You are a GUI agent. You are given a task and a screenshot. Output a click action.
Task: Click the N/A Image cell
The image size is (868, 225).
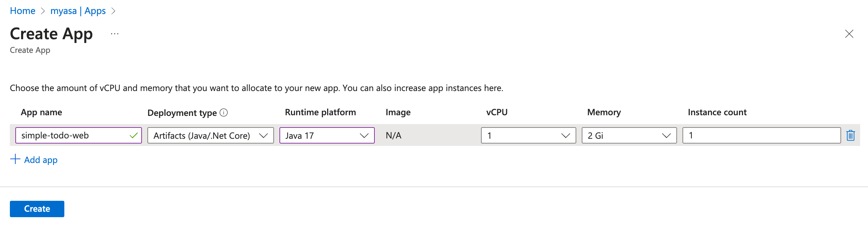pyautogui.click(x=393, y=135)
